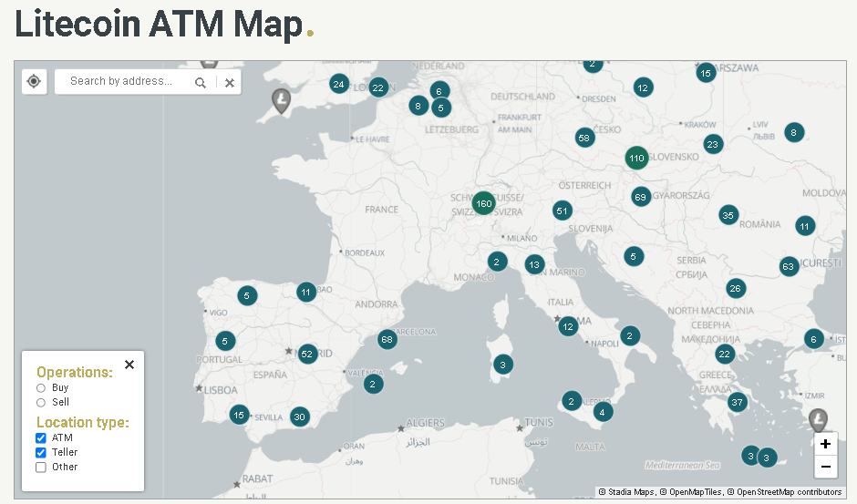
Task: Open the Litecoin pin in southwest England
Action: point(282,101)
